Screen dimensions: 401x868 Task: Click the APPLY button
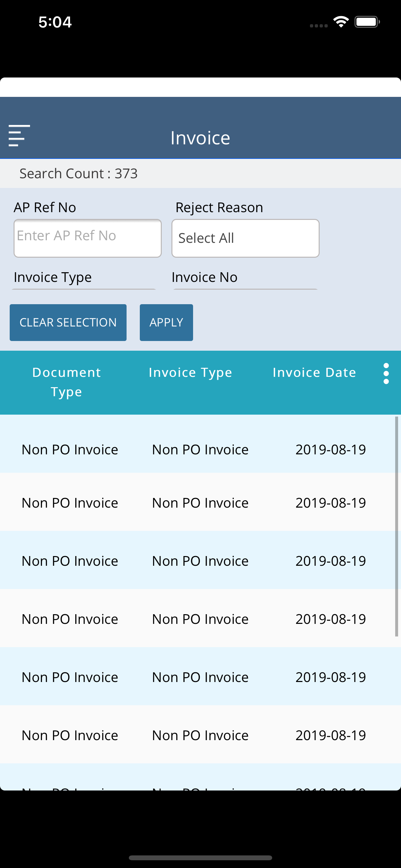click(167, 323)
